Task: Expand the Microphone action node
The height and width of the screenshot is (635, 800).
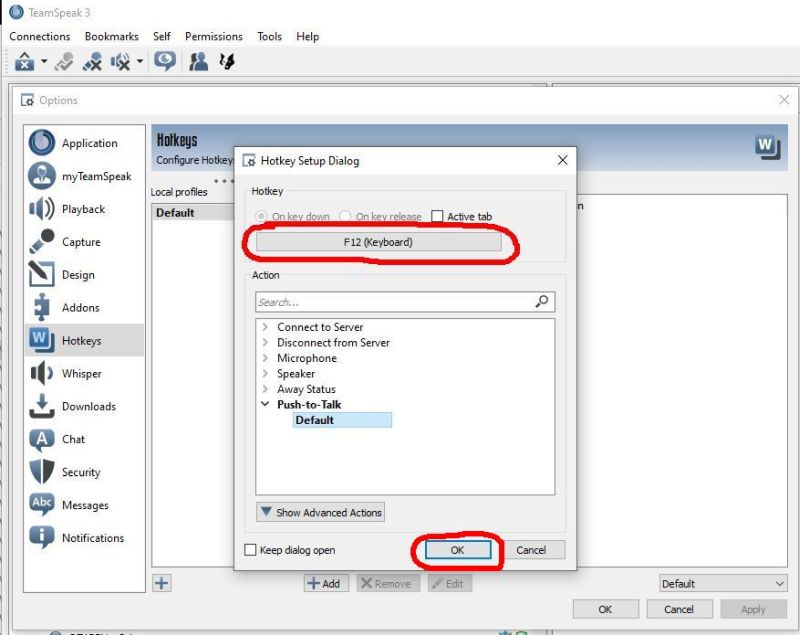Action: tap(265, 358)
